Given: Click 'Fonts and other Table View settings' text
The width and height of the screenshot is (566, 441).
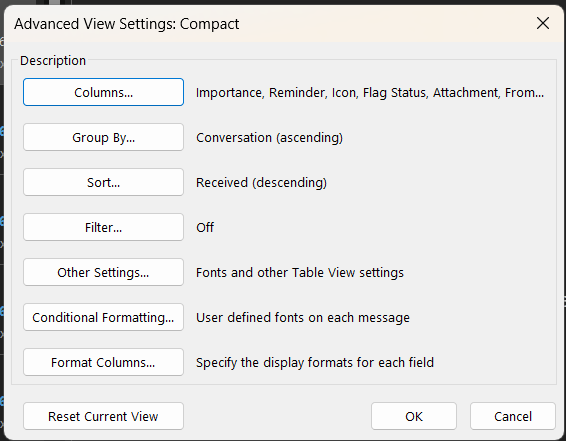Looking at the screenshot, I should point(300,272).
